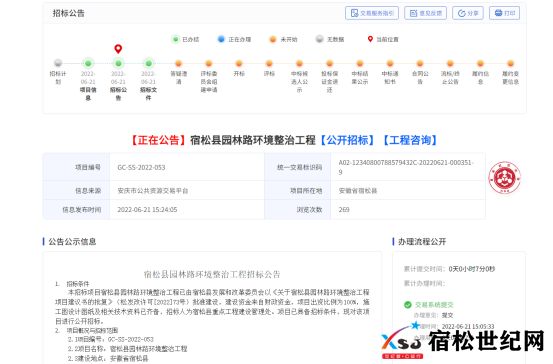Image resolution: width=553 pixels, height=364 pixels.
Task: Click the orange 未开始 legend dot
Action: (x=273, y=39)
